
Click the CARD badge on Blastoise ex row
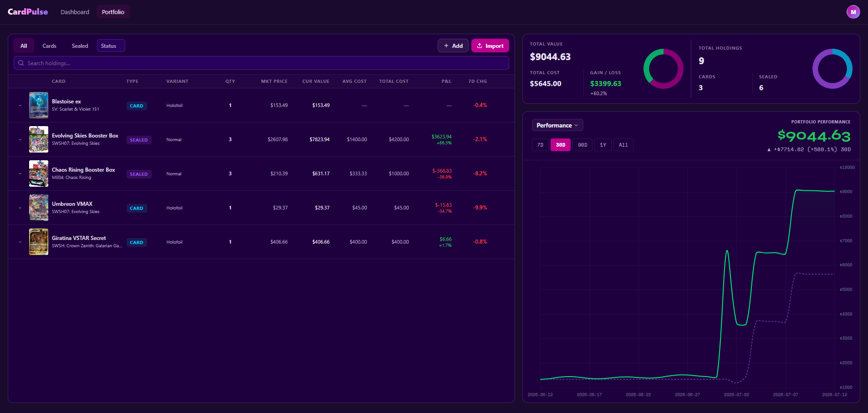click(x=137, y=106)
